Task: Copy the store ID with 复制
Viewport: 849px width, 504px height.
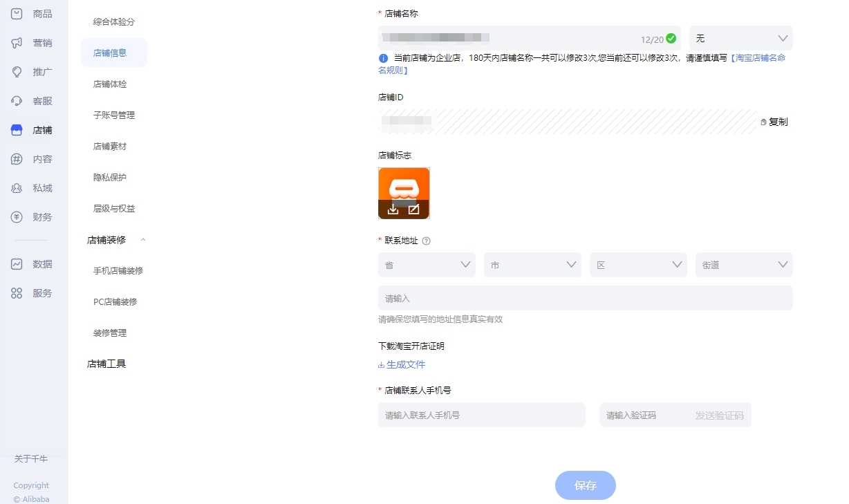Action: pyautogui.click(x=774, y=122)
